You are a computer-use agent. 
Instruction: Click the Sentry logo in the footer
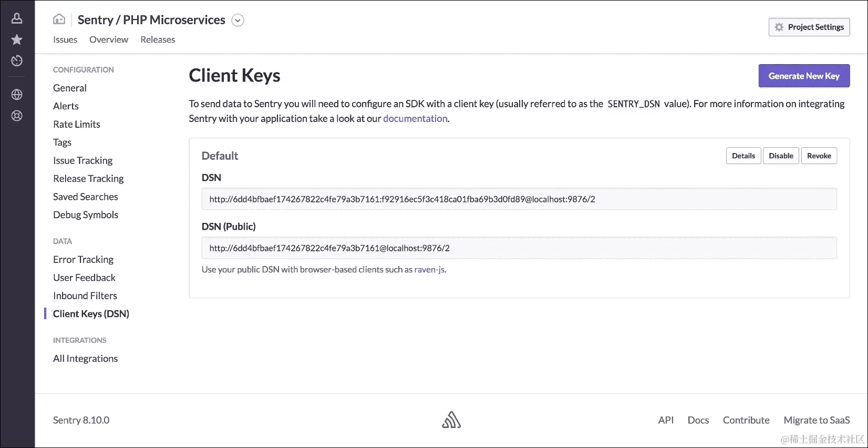[451, 420]
